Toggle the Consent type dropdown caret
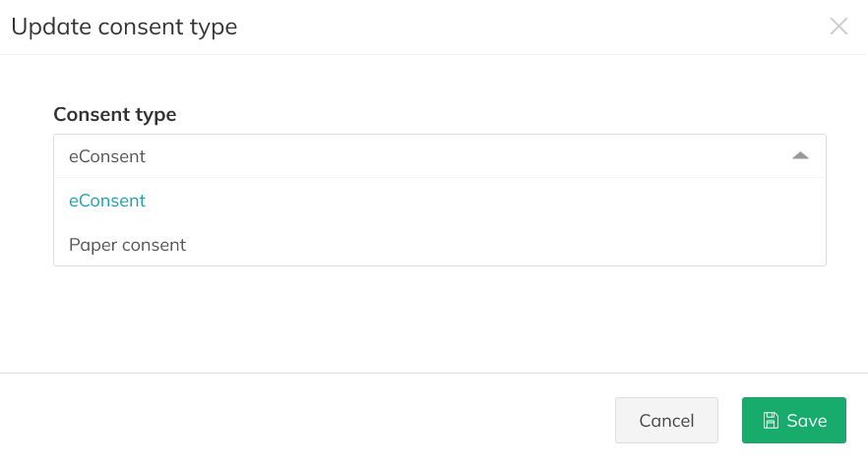The width and height of the screenshot is (868, 466). 800,156
